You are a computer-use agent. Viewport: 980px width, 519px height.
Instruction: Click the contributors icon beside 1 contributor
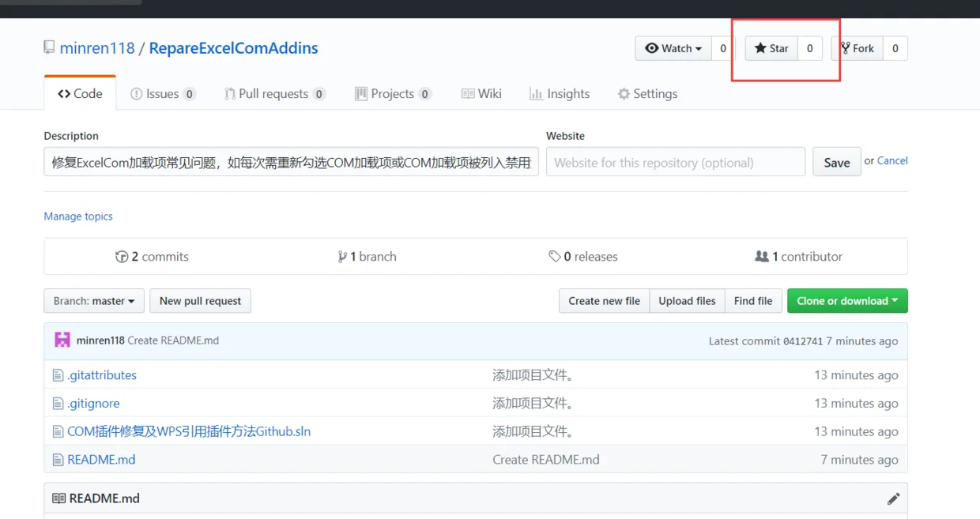[x=762, y=257]
